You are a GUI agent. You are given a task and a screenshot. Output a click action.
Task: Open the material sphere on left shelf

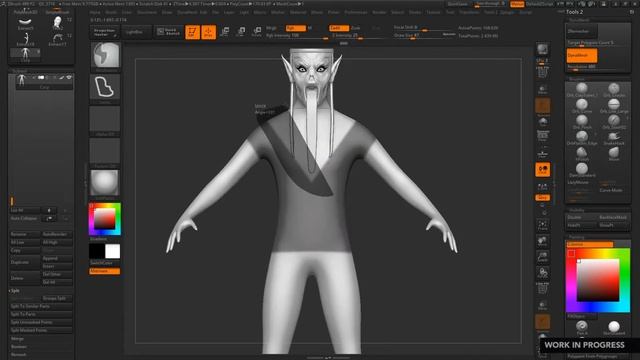(x=105, y=183)
